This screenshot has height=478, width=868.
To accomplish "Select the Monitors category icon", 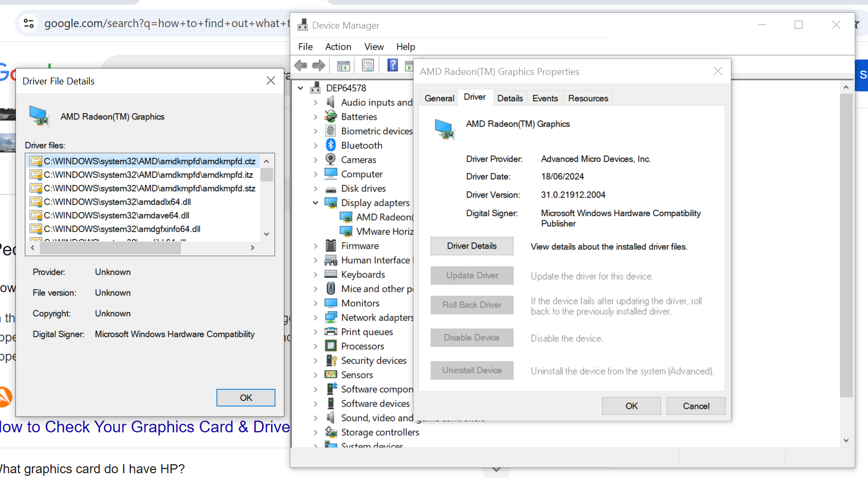I will (331, 303).
